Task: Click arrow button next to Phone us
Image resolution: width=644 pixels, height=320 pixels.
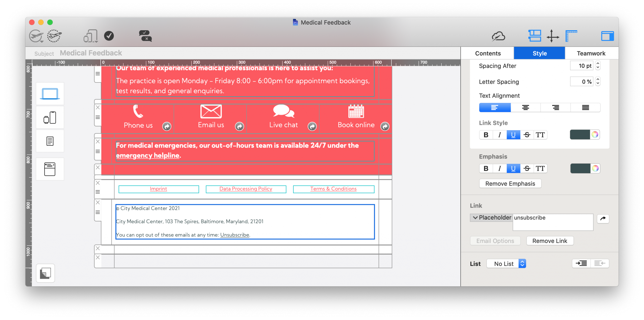Action: (x=167, y=126)
